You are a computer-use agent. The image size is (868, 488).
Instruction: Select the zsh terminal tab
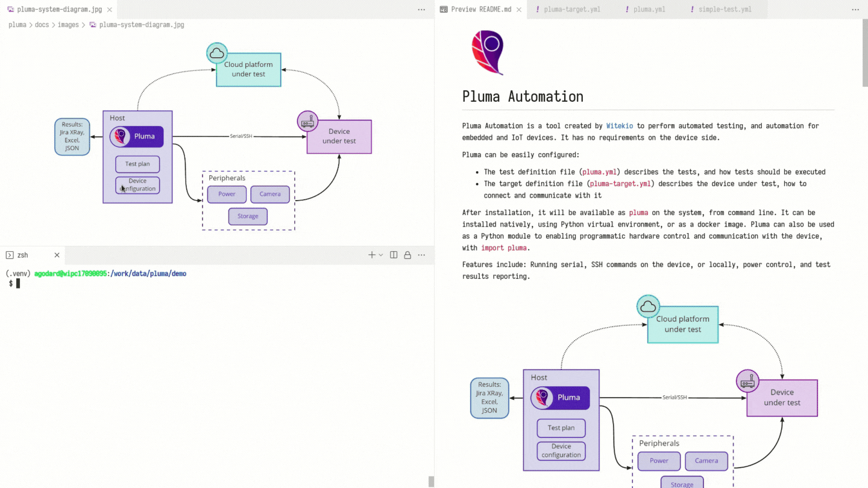33,255
